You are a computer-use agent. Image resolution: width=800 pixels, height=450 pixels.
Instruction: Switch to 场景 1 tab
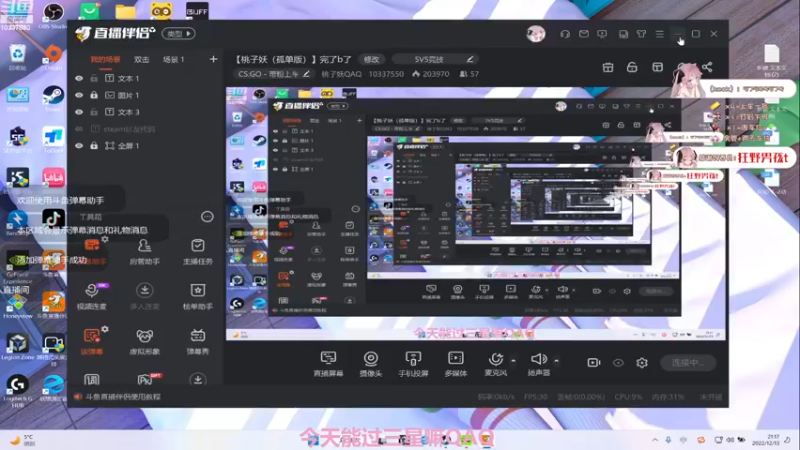173,60
